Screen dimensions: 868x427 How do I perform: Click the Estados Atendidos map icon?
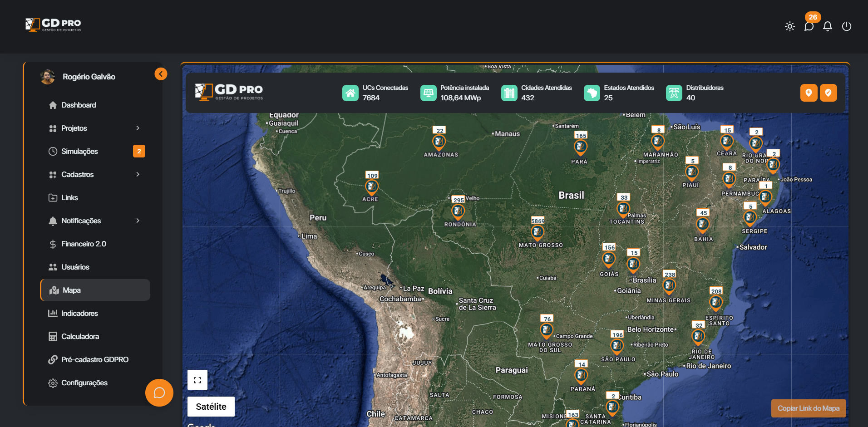coord(592,93)
